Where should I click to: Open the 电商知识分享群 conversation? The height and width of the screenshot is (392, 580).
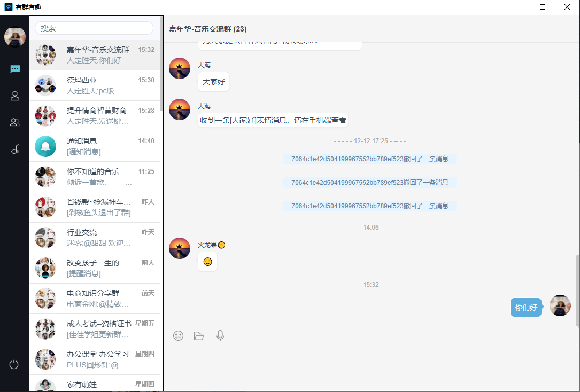click(95, 299)
